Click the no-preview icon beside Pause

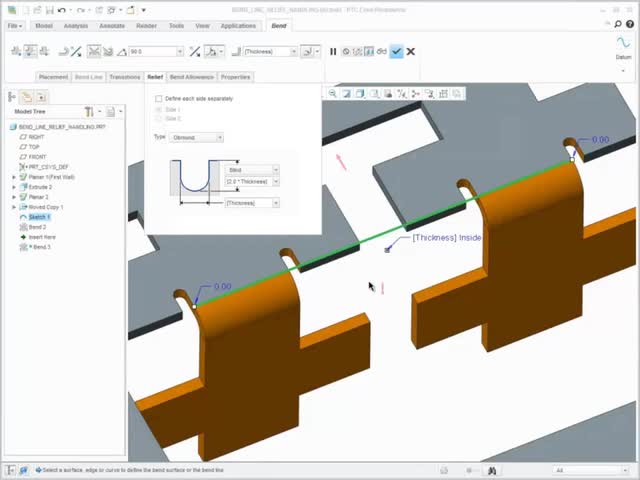coord(346,51)
